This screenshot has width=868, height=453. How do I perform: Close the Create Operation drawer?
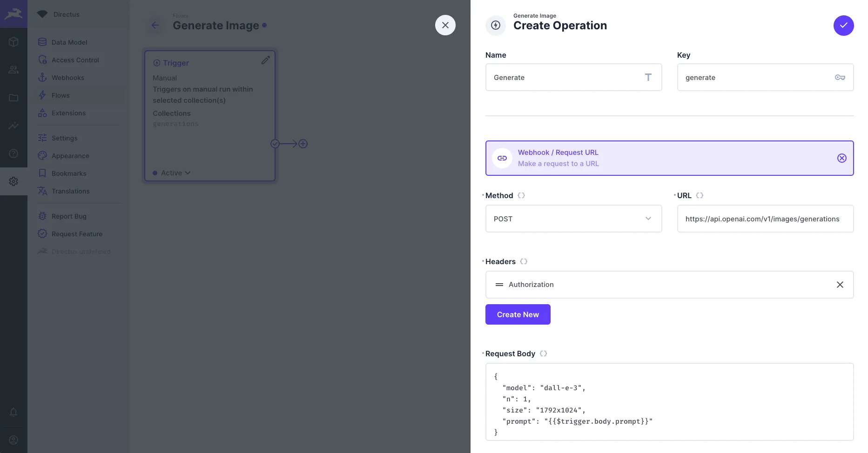tap(445, 25)
